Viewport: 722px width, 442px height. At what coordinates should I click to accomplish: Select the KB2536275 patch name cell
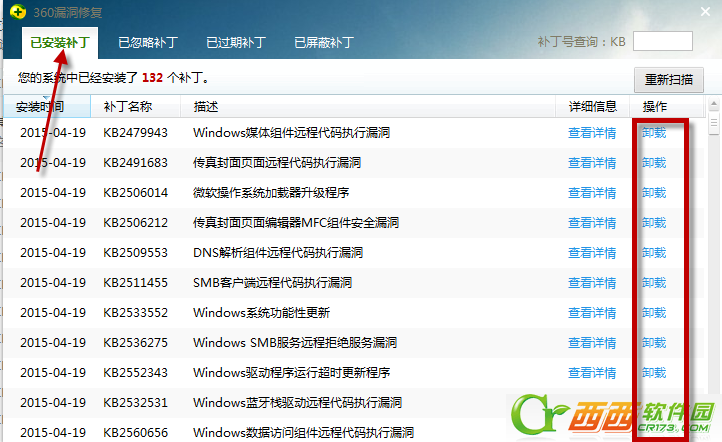click(135, 343)
